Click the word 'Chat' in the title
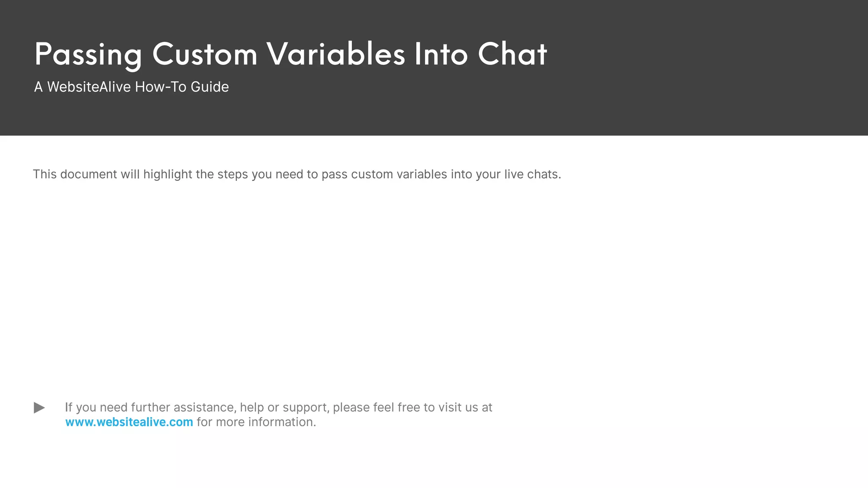This screenshot has width=868, height=488. coord(512,54)
